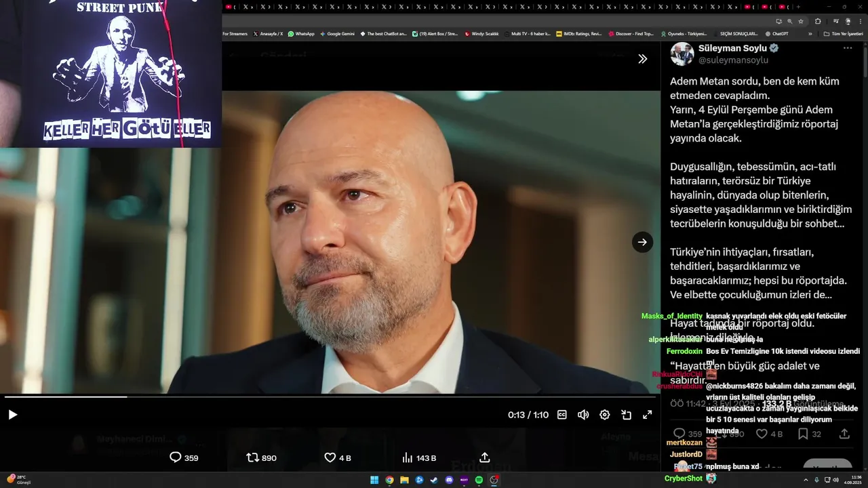Open the Multi TV - 6 haber bookmark

527,33
